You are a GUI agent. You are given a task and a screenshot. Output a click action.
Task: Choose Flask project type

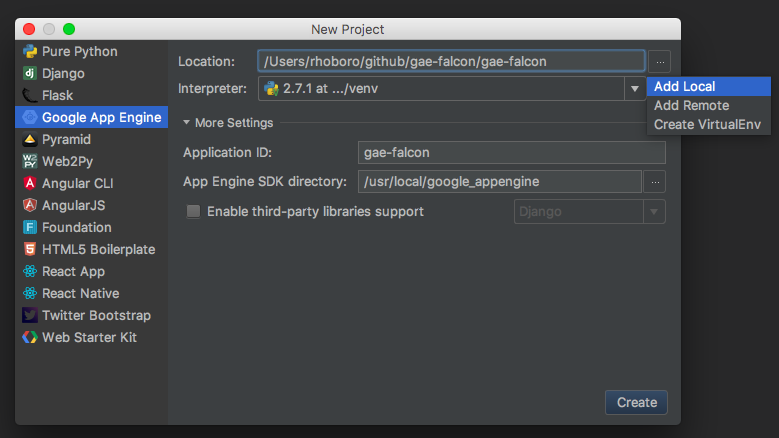[x=91, y=95]
